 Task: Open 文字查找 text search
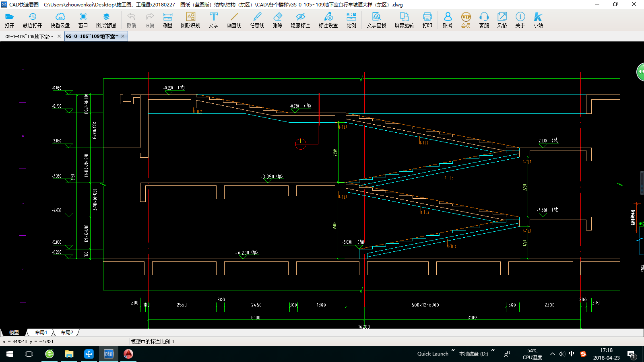coord(376,20)
